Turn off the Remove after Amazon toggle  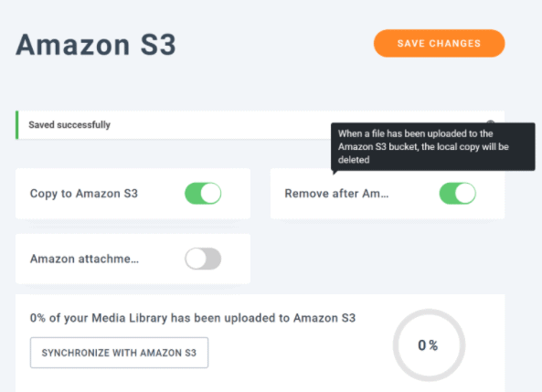click(x=457, y=193)
